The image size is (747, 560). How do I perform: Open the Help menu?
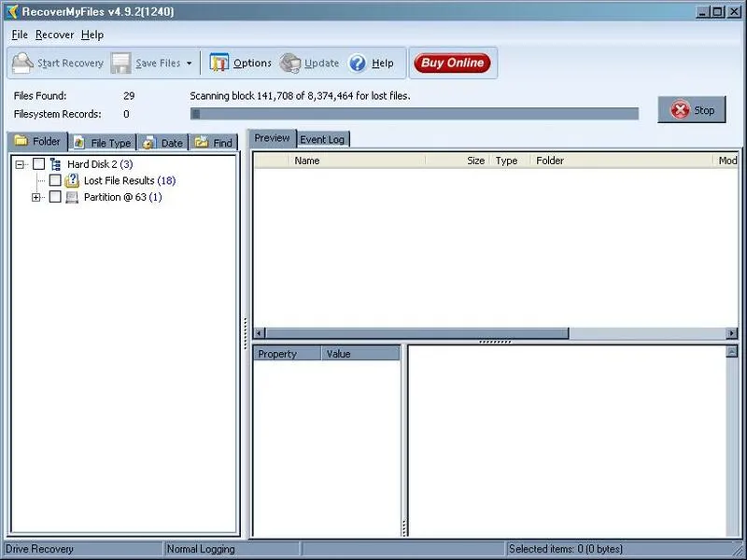coord(92,35)
